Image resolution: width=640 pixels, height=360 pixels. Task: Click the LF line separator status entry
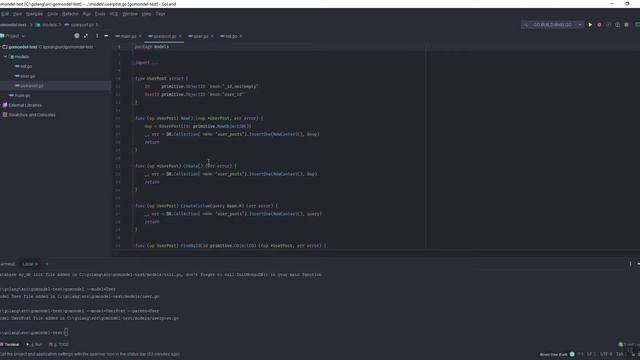coord(591,354)
